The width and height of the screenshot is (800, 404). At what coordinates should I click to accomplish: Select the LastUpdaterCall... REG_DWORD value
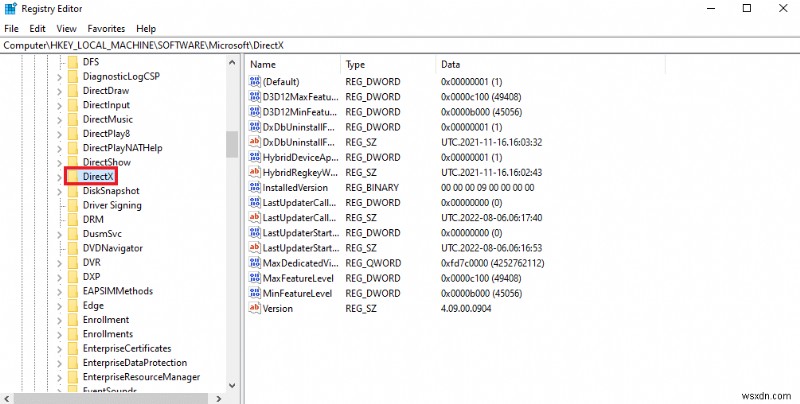click(299, 203)
